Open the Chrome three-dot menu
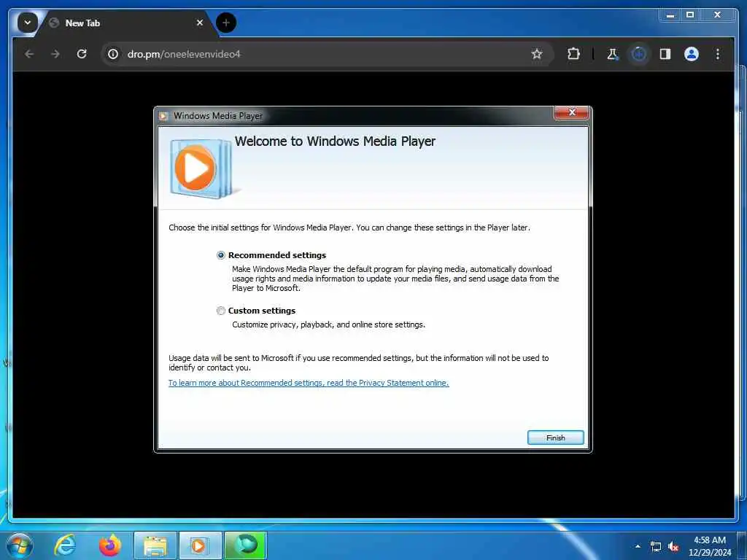The height and width of the screenshot is (560, 747). click(x=718, y=54)
